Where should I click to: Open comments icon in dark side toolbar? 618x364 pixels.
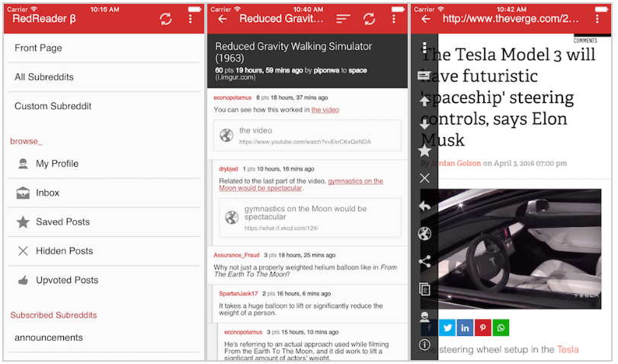pos(424,75)
